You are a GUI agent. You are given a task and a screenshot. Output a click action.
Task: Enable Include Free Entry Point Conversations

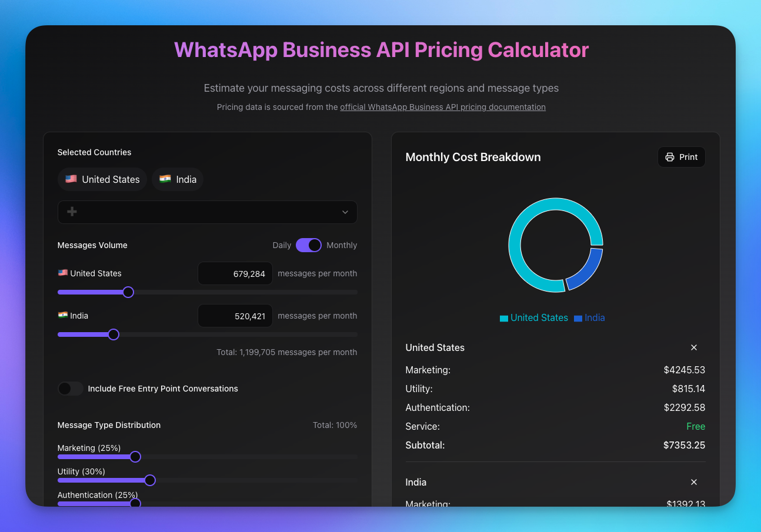tap(71, 389)
